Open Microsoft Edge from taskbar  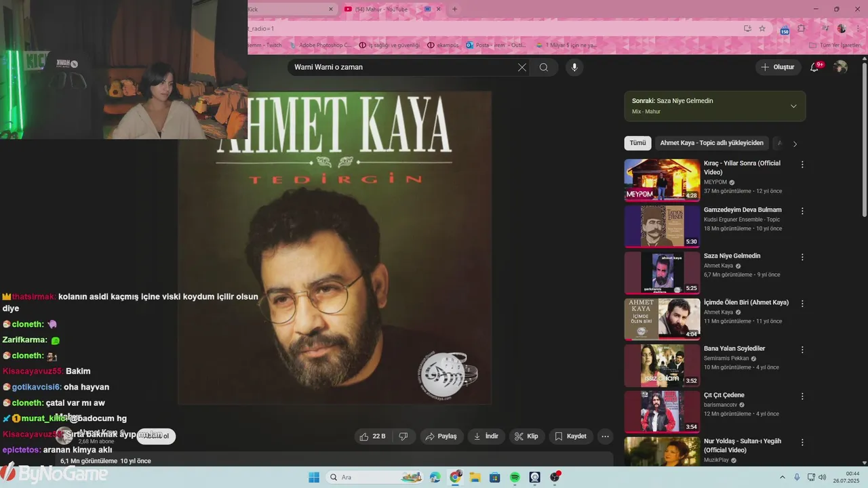(435, 477)
